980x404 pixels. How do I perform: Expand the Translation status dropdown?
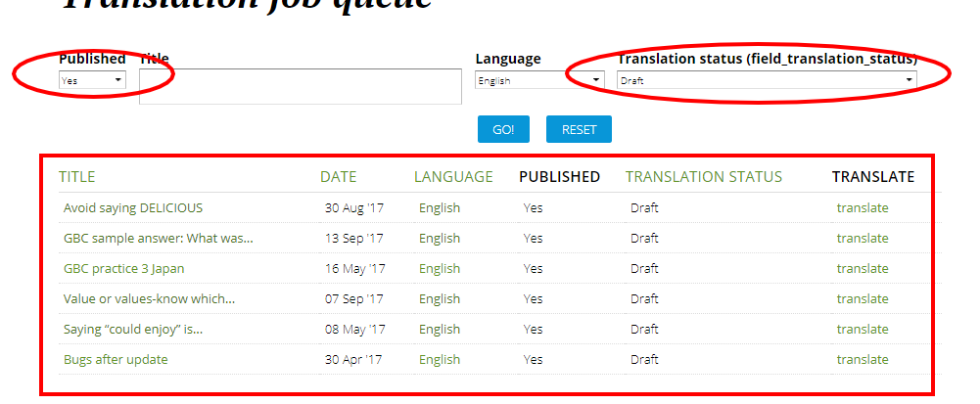tap(766, 81)
